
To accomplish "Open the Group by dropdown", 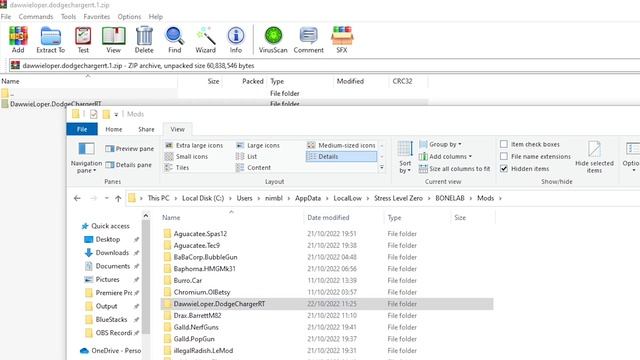I will tap(440, 144).
